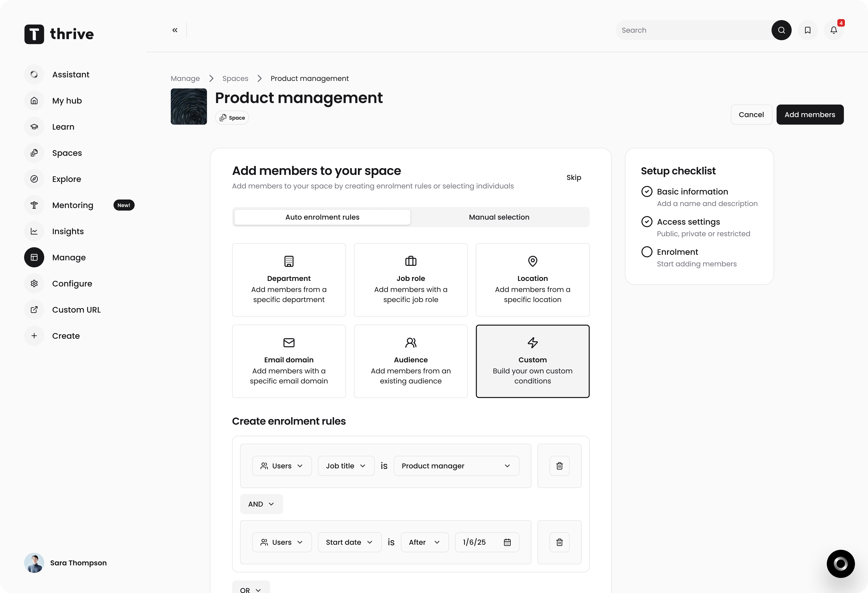868x593 pixels.
Task: Click the search magnifier button
Action: point(781,30)
